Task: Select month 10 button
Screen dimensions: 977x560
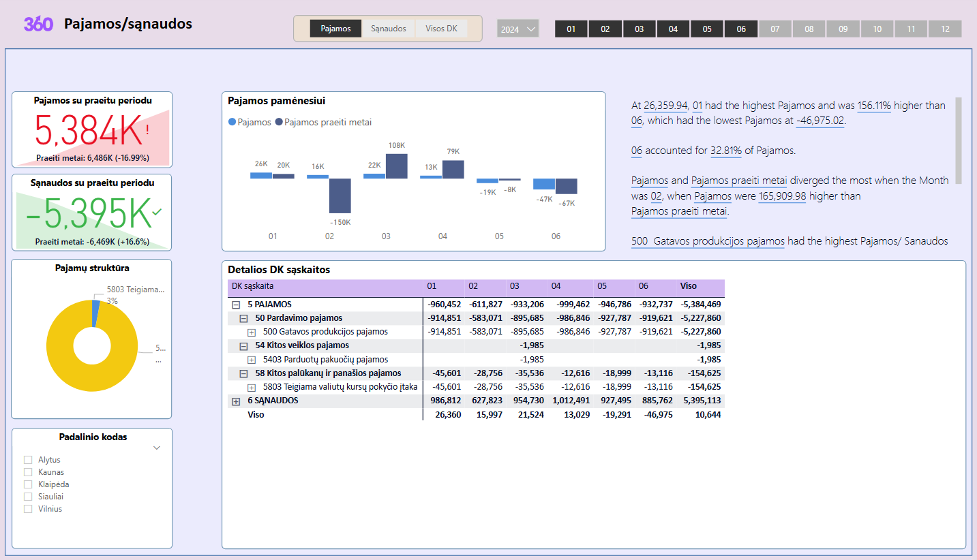Action: point(877,29)
